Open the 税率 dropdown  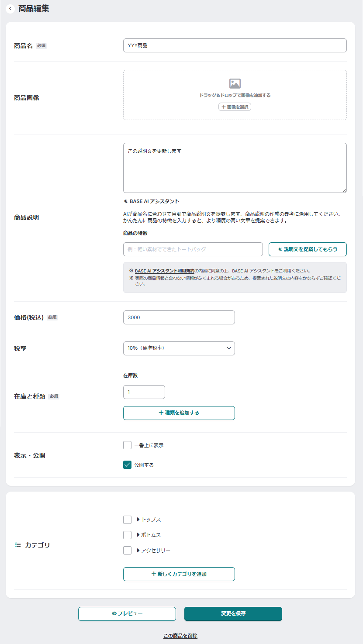click(179, 348)
